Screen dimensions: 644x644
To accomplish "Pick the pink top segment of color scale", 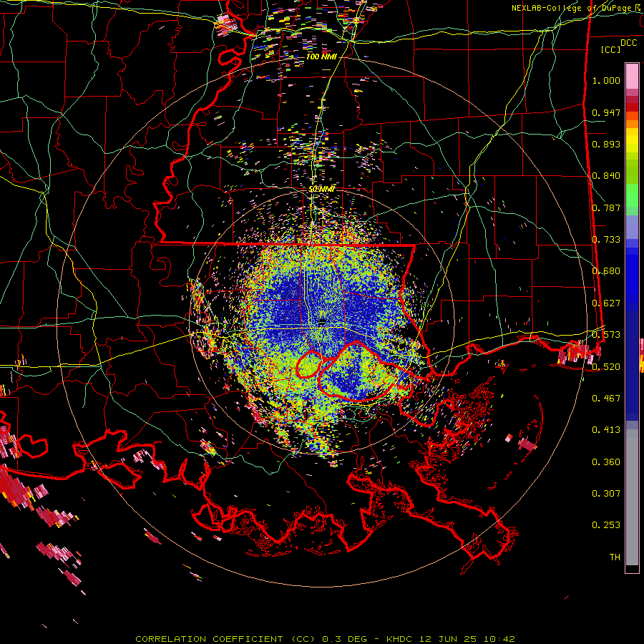I will [632, 77].
